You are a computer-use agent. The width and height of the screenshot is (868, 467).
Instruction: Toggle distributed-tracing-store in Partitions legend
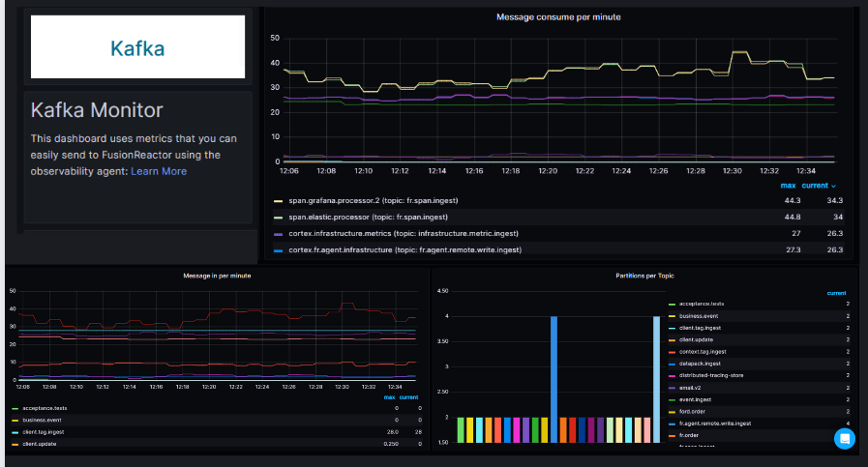pyautogui.click(x=711, y=375)
